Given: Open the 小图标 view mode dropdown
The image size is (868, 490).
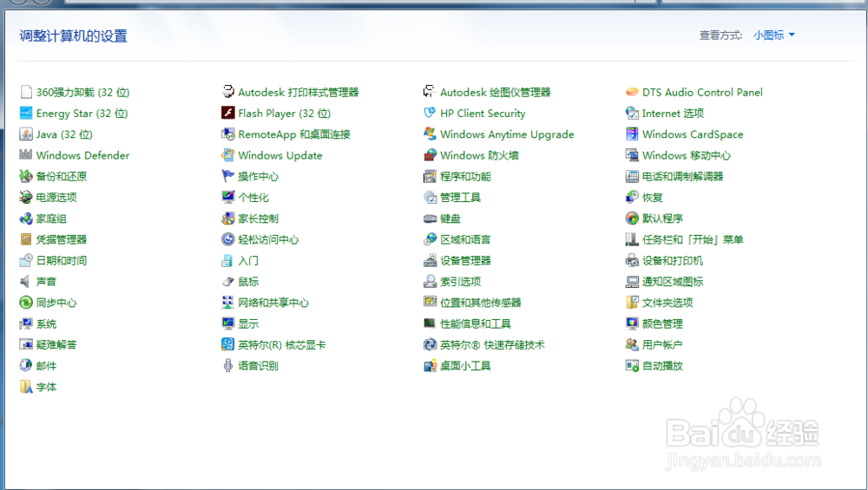Looking at the screenshot, I should point(774,36).
